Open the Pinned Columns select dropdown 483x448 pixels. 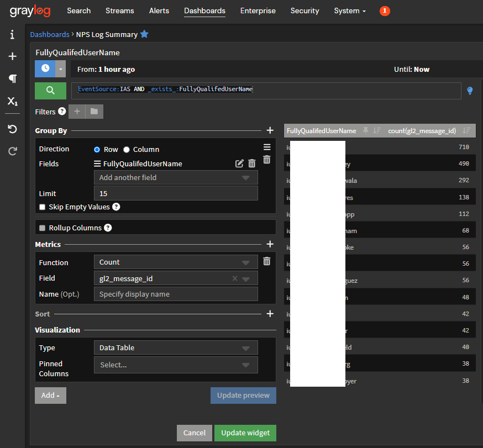[x=175, y=365]
